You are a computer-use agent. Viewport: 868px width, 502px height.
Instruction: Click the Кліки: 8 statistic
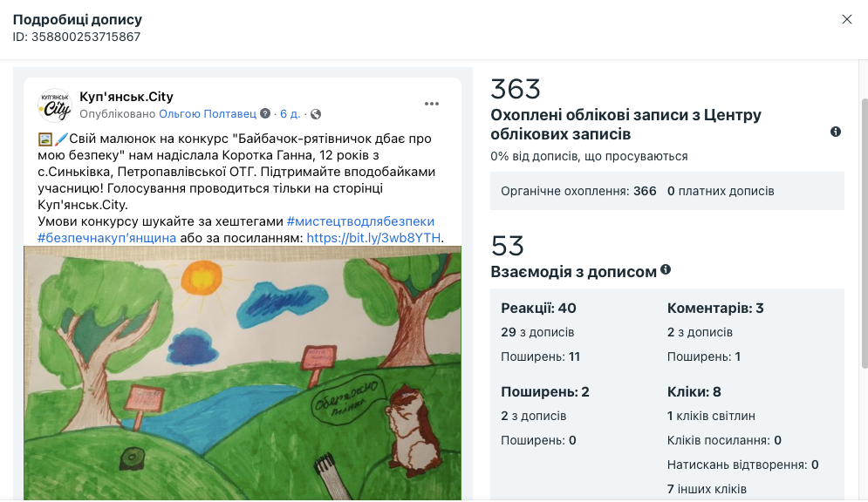tap(694, 392)
